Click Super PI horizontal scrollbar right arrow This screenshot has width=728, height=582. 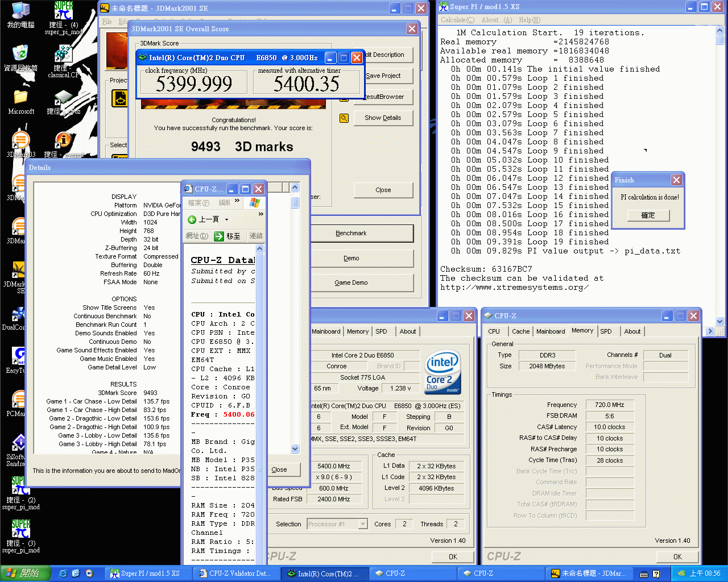(x=710, y=331)
